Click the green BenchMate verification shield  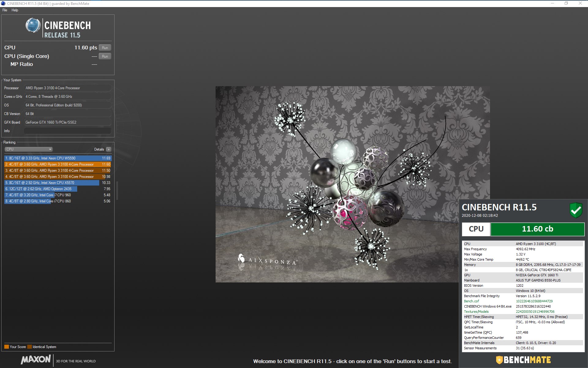[576, 210]
